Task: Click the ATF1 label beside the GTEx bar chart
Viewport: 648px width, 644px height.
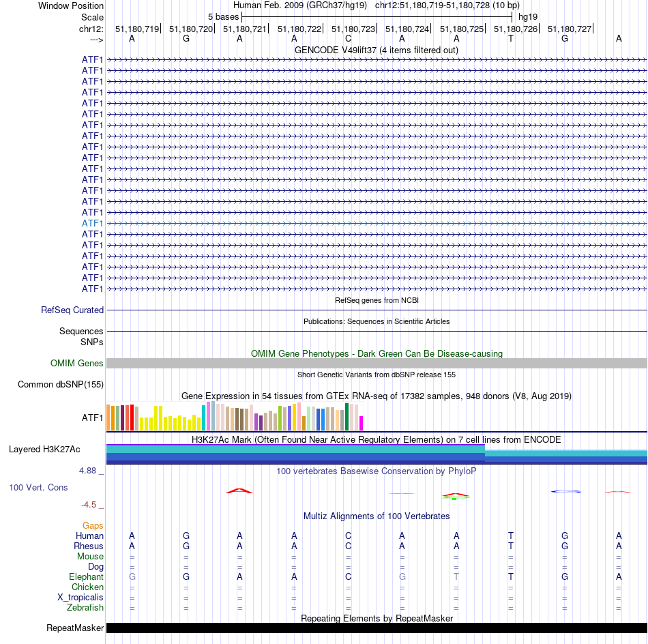Action: (x=92, y=418)
